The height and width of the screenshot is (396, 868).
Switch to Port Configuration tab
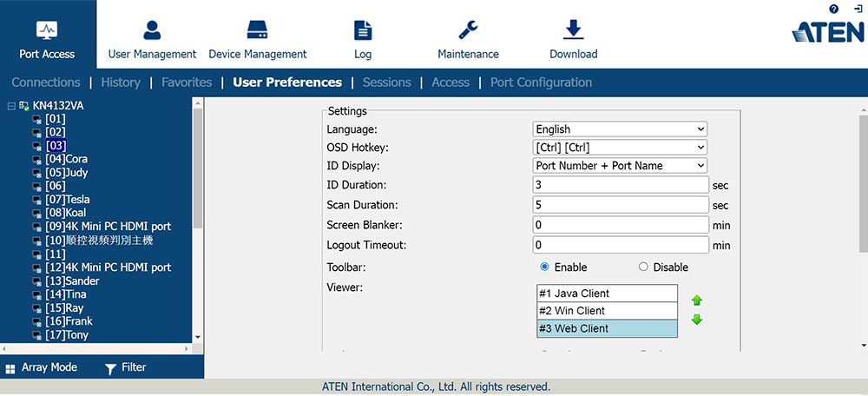click(541, 82)
